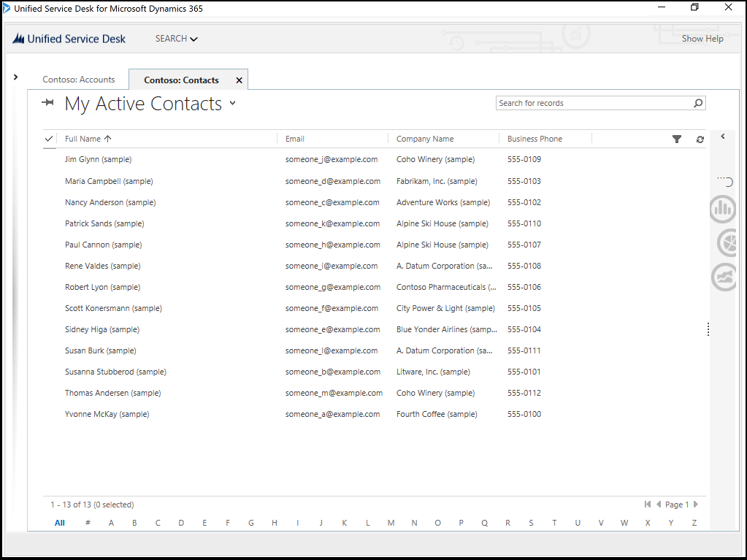The width and height of the screenshot is (747, 560).
Task: Open contact Sidney Higa (sample)
Action: (x=102, y=329)
